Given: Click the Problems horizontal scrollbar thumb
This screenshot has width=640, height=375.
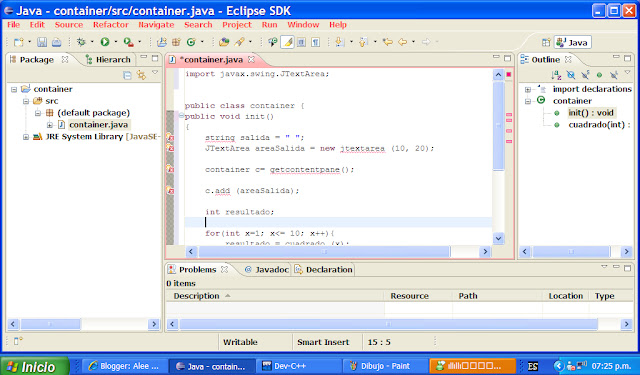Looking at the screenshot, I should [x=388, y=324].
